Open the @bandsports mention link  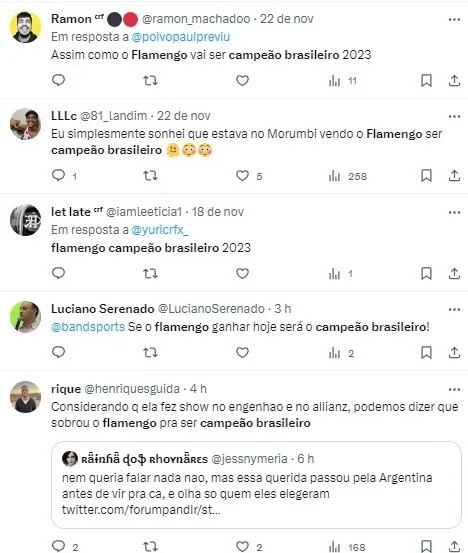pyautogui.click(x=88, y=327)
